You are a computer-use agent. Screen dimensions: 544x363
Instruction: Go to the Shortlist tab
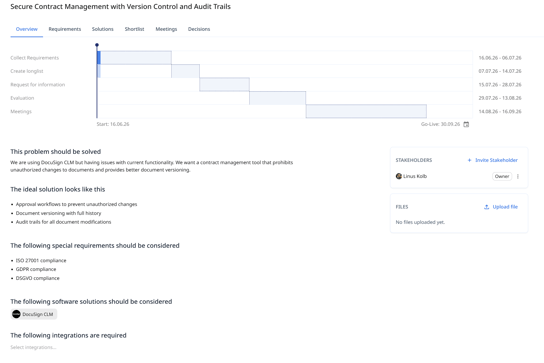point(134,29)
